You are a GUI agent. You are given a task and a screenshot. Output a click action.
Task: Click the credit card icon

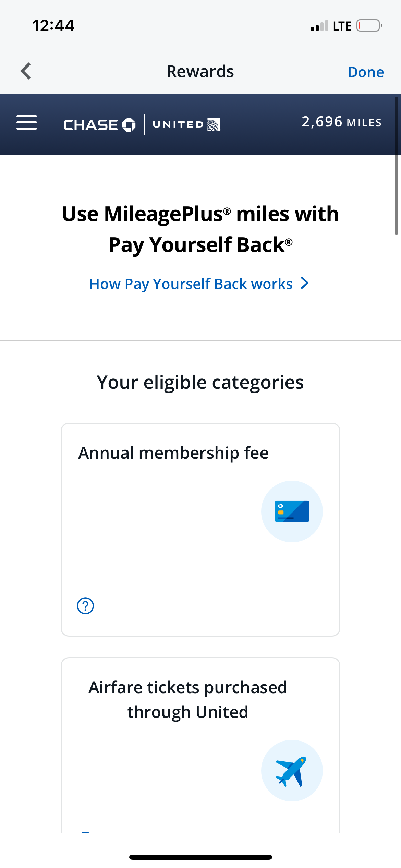[x=292, y=511]
